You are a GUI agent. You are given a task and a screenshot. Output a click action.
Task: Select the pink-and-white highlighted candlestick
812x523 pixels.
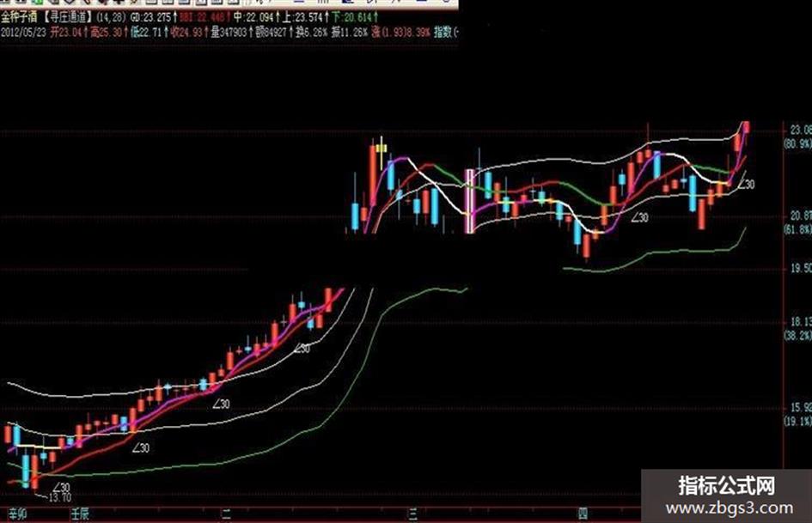point(470,201)
